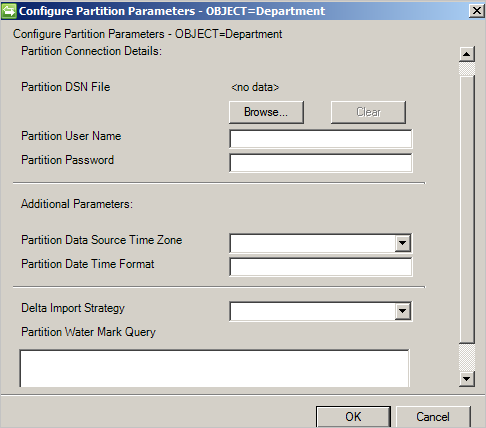Click the Partition DSN File label
The height and width of the screenshot is (428, 486).
click(x=66, y=87)
